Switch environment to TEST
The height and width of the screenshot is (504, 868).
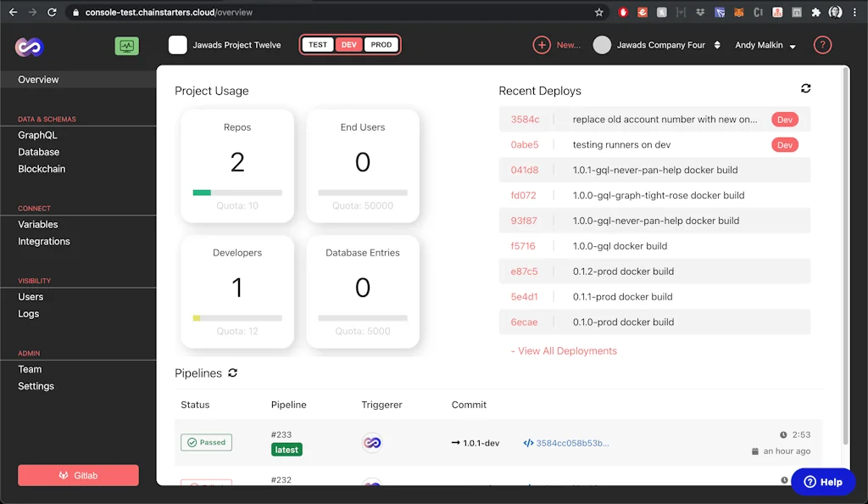317,44
